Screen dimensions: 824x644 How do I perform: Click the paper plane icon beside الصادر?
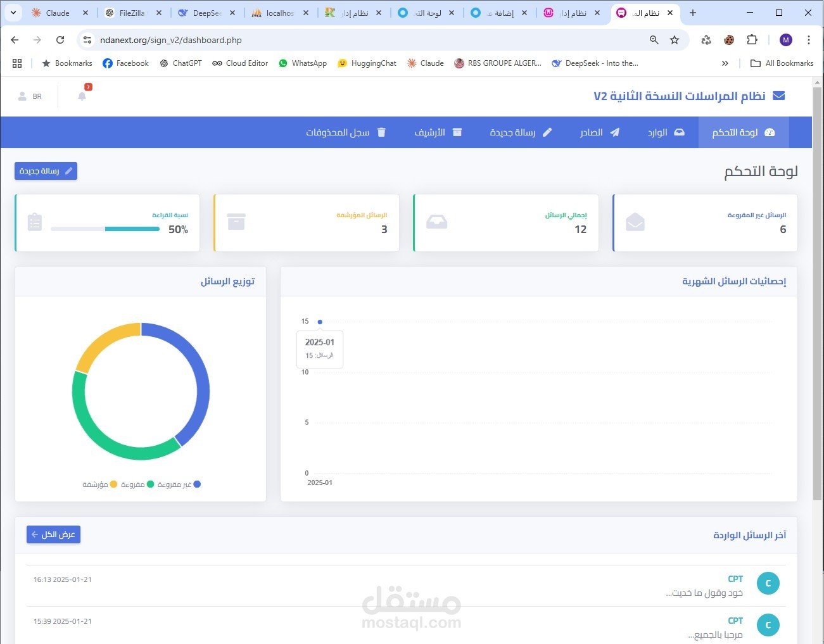click(x=614, y=132)
